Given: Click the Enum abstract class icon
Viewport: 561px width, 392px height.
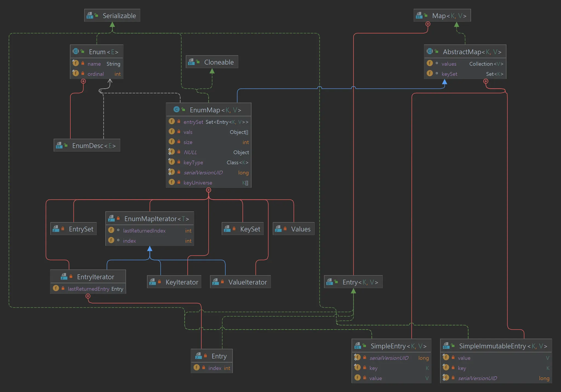Looking at the screenshot, I should [76, 51].
